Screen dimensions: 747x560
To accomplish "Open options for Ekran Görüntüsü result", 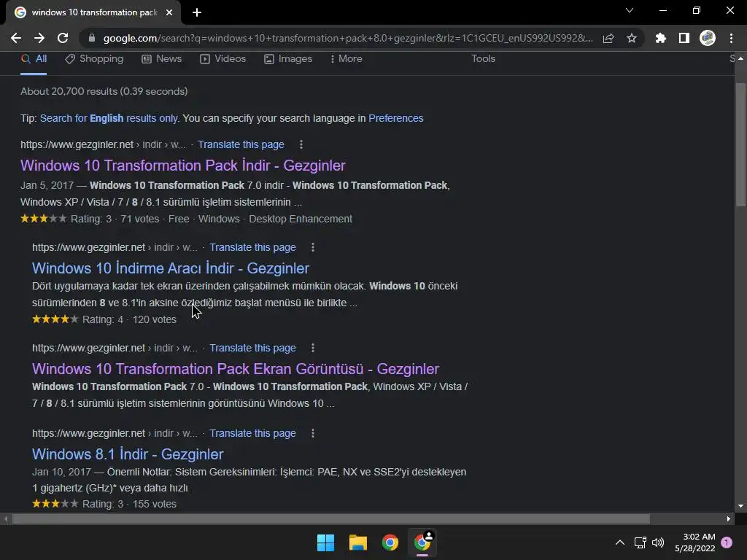I will pyautogui.click(x=312, y=348).
